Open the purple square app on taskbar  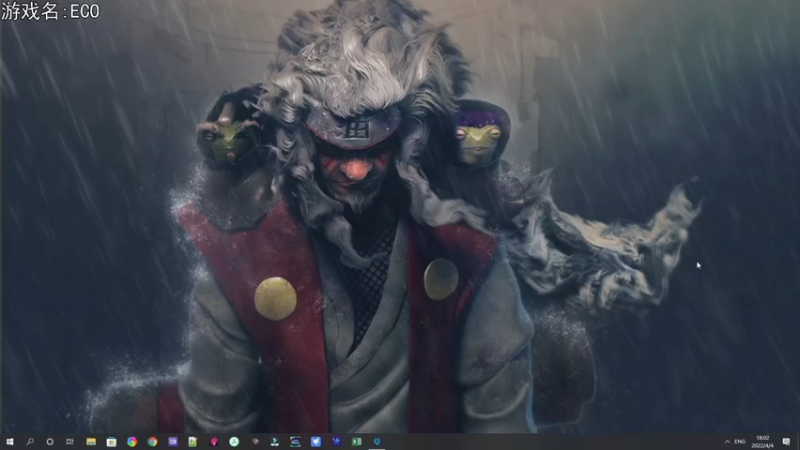point(172,442)
